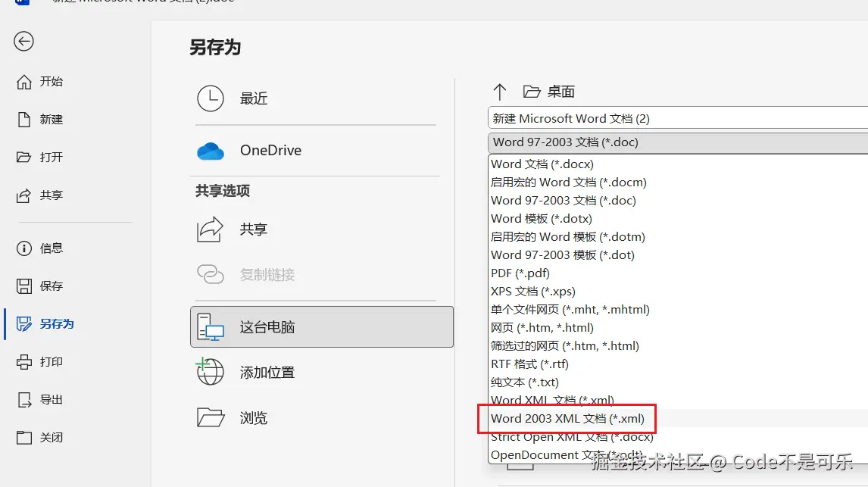
Task: Click the 另存为 save-as icon
Action: click(23, 323)
